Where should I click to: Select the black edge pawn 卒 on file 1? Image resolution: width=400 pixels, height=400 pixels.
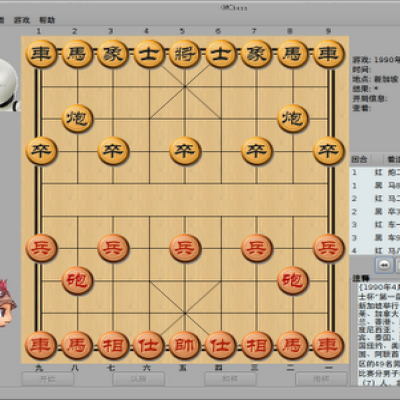tap(41, 151)
